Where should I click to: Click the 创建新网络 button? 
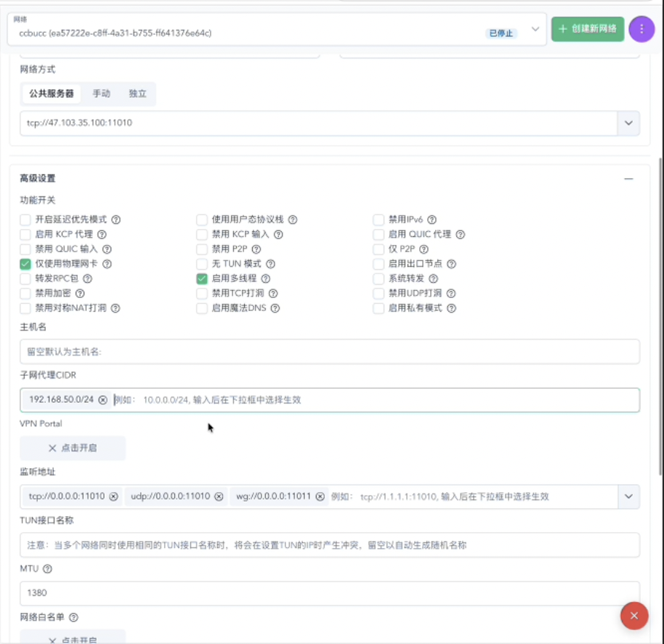pyautogui.click(x=587, y=29)
